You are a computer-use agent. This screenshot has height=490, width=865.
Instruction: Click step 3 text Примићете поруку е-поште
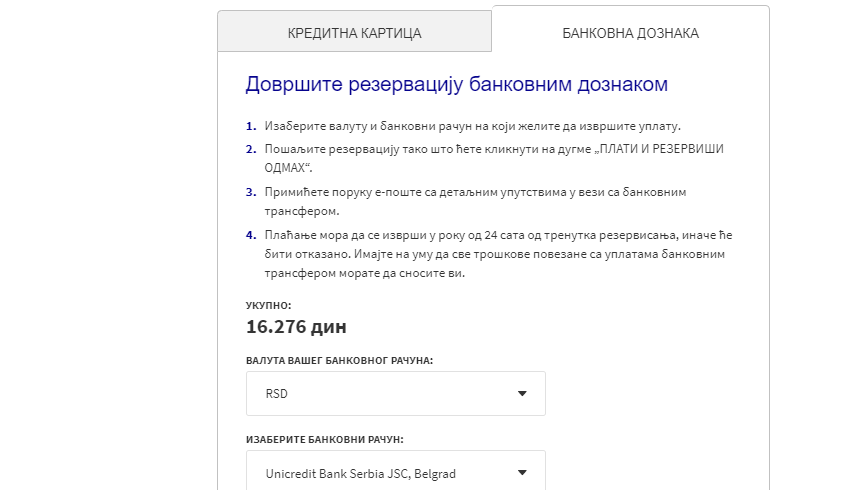475,201
